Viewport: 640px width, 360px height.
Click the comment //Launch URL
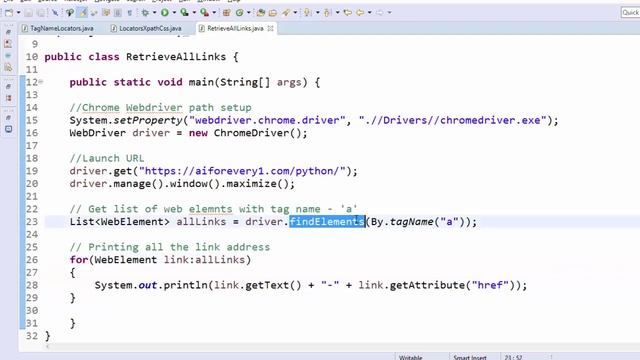coord(107,158)
